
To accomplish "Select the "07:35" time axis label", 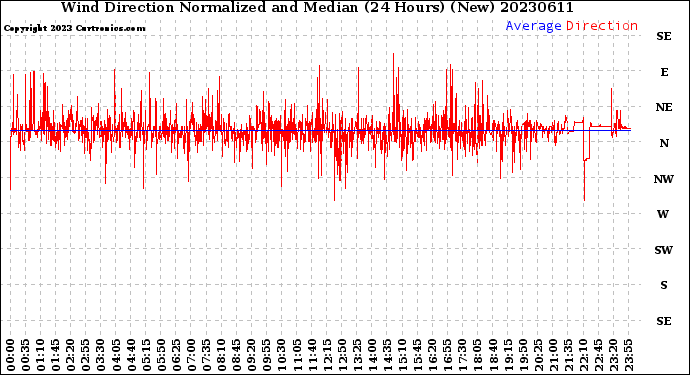I will click(206, 355).
